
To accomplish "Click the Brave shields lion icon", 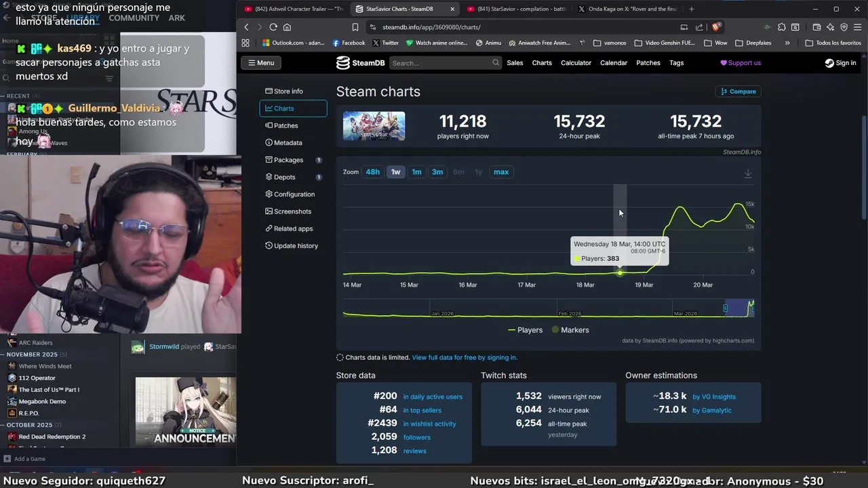I will pos(717,27).
